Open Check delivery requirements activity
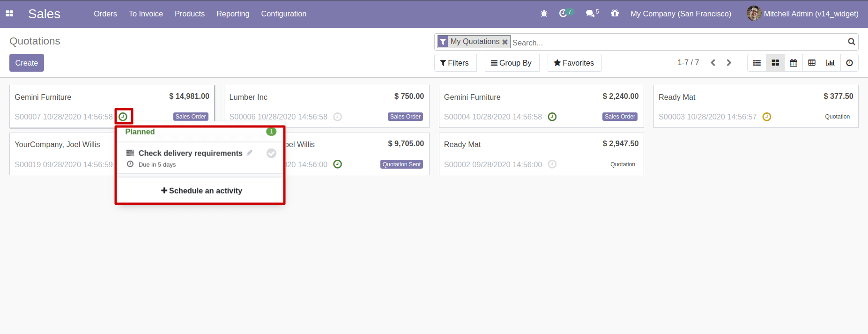 pos(191,153)
